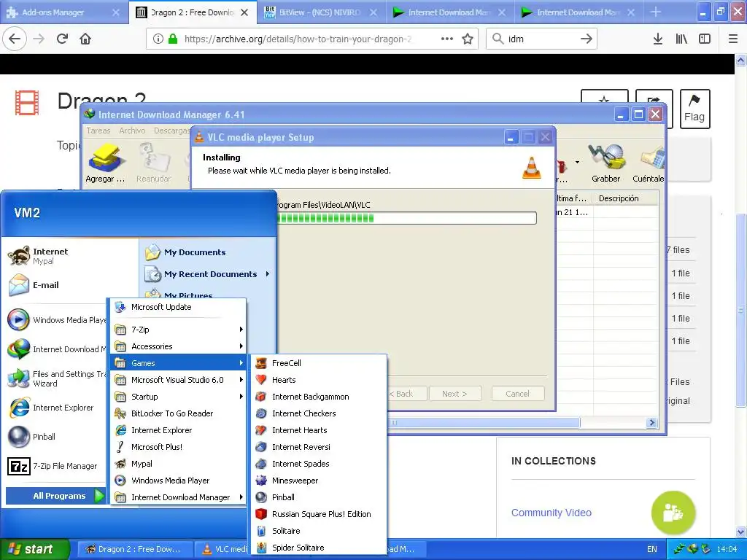Viewport: 747px width, 560px height.
Task: Expand Games folder submenu
Action: tap(178, 363)
